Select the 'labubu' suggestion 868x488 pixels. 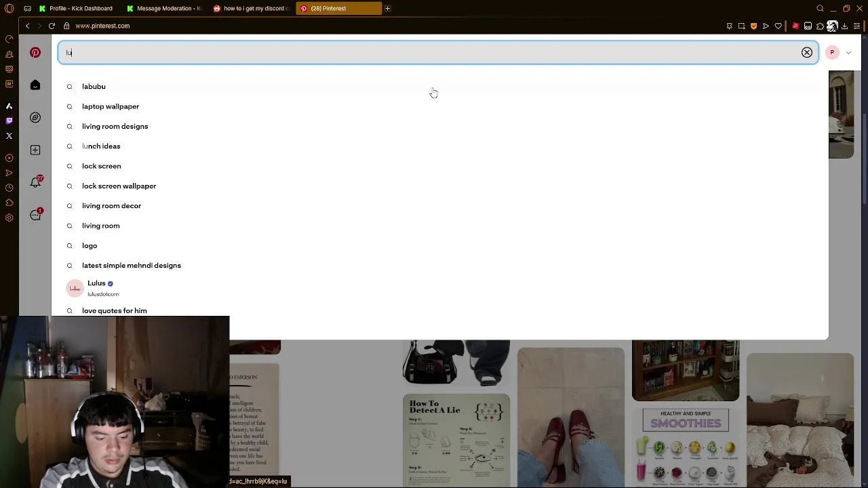[94, 87]
